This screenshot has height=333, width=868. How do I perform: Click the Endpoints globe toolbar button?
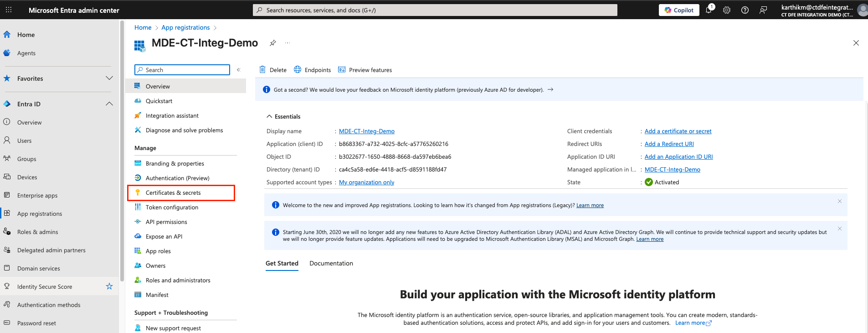313,70
